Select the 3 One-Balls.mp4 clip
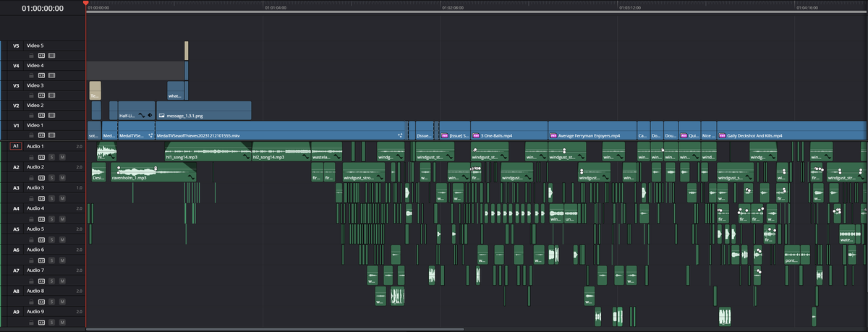868x332 pixels. tap(509, 131)
